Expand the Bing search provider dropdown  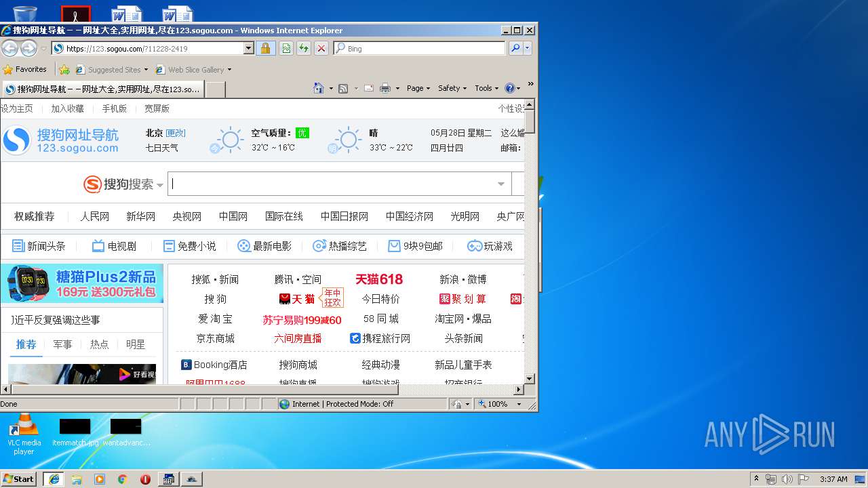528,48
